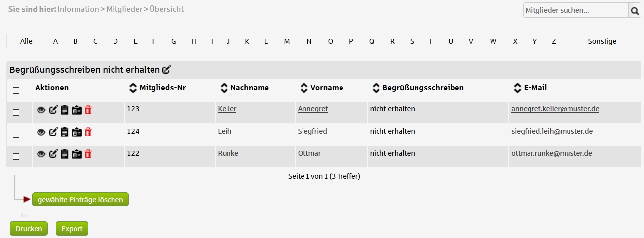Open ID card icon for Siegfried Leih
Image resolution: width=644 pixels, height=238 pixels.
point(76,132)
